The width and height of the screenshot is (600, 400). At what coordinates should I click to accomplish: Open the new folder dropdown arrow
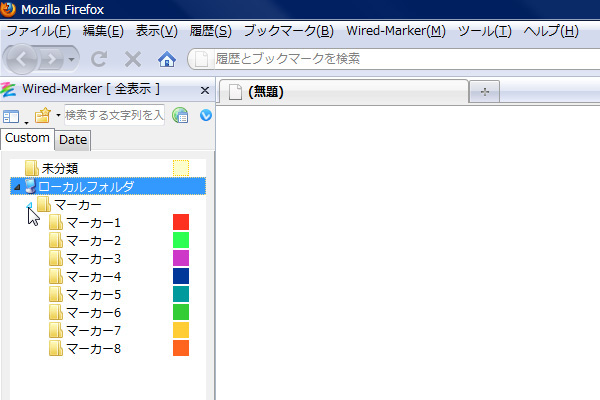[x=58, y=115]
